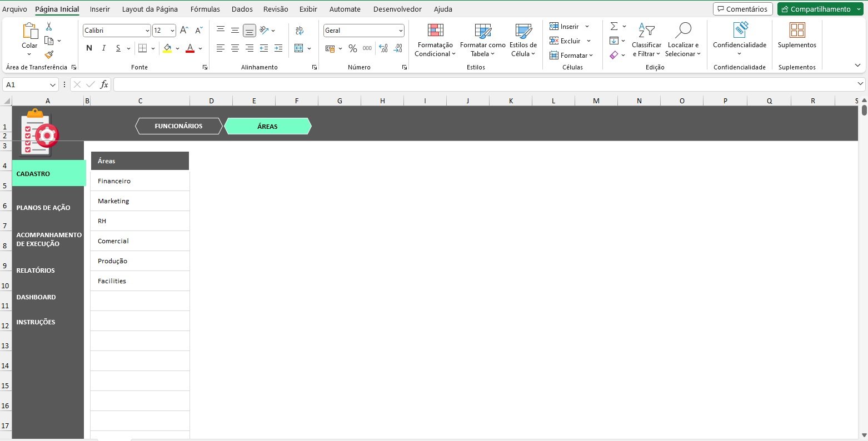This screenshot has height=441, width=868.
Task: Click the Wrap Text icon
Action: pyautogui.click(x=300, y=31)
